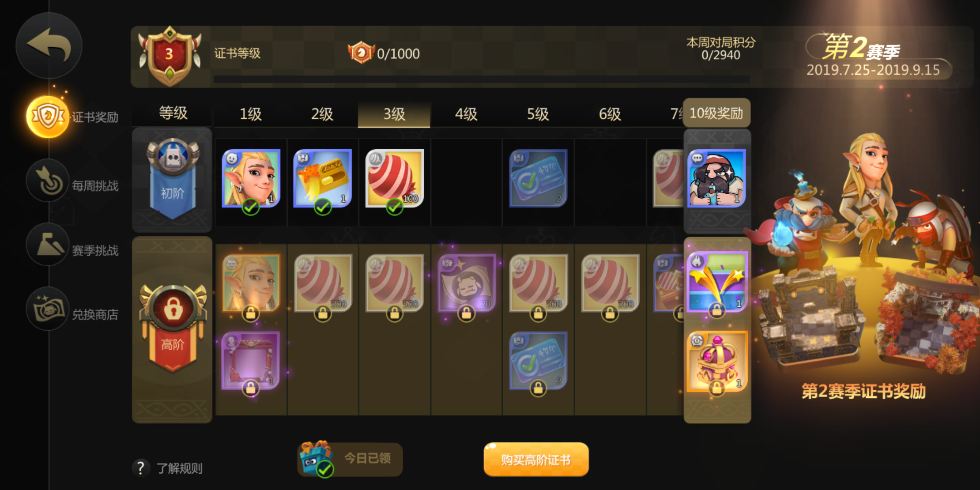Viewport: 980px width, 490px height.
Task: Open 证书奖励 certificate rewards section
Action: click(x=73, y=117)
